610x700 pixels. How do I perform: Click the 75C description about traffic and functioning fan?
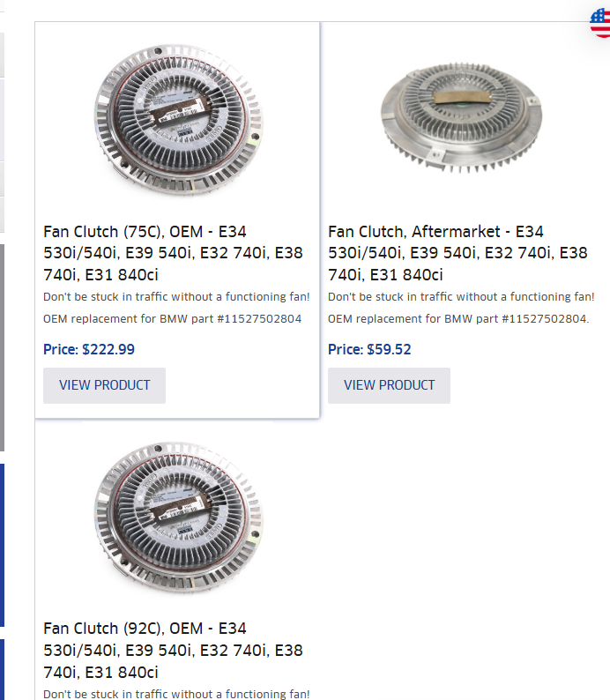(x=176, y=297)
